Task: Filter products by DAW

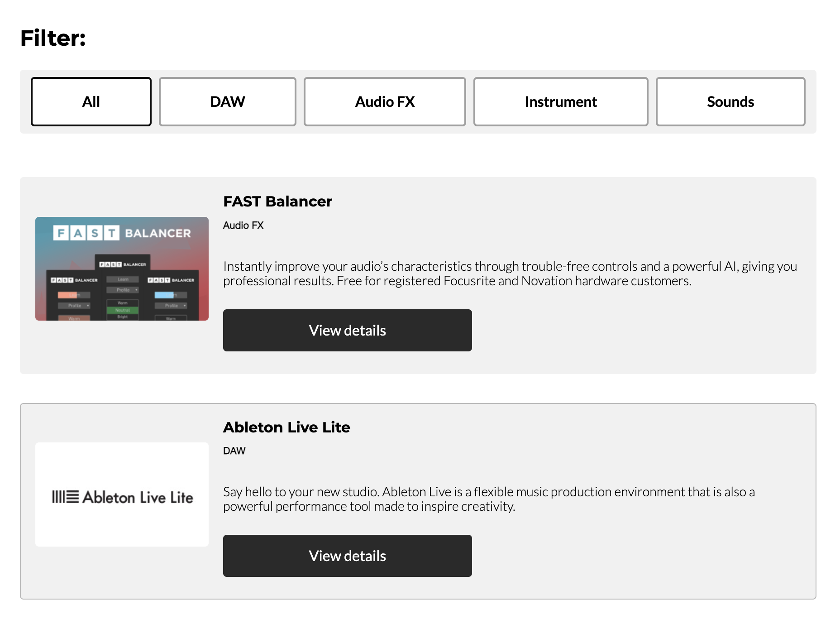Action: (x=227, y=102)
